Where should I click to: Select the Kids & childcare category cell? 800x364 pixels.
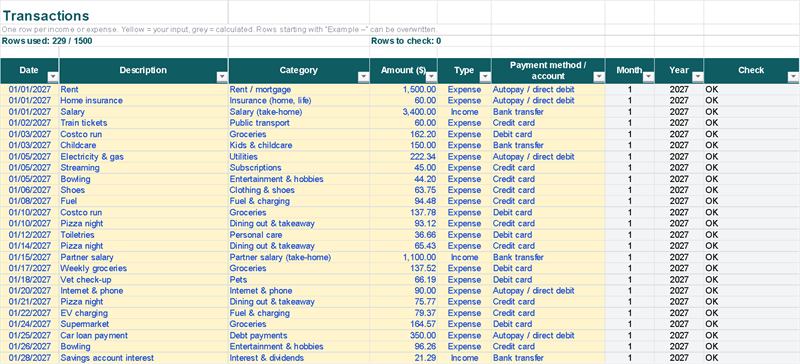[x=299, y=145]
